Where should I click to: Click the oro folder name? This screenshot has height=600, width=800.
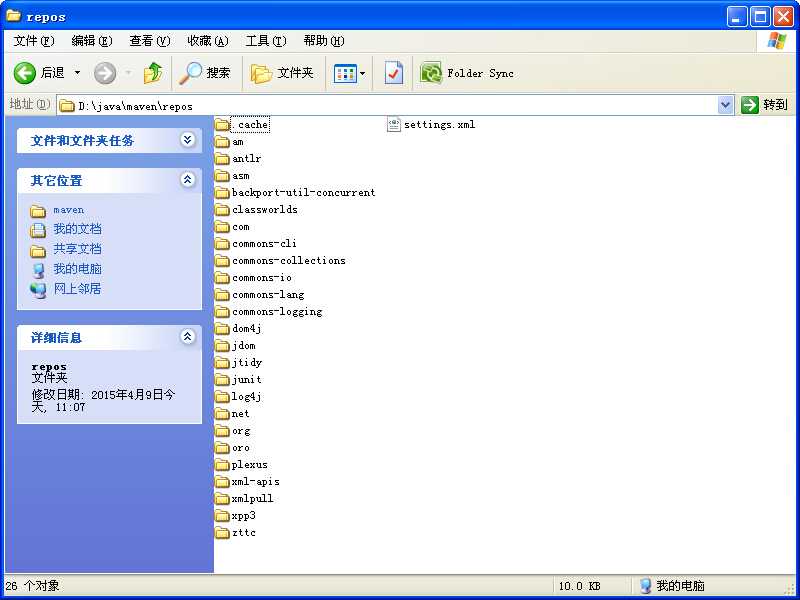tap(241, 448)
